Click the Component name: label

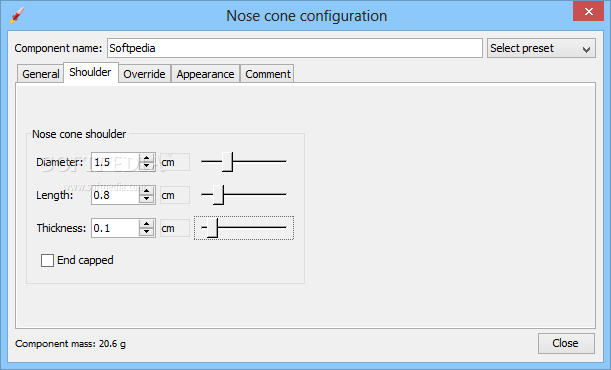58,48
